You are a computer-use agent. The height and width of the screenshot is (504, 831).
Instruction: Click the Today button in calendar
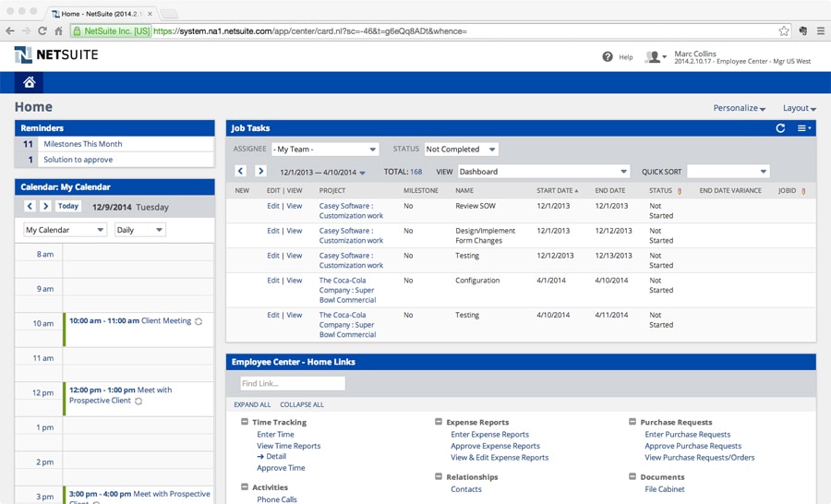coord(68,206)
